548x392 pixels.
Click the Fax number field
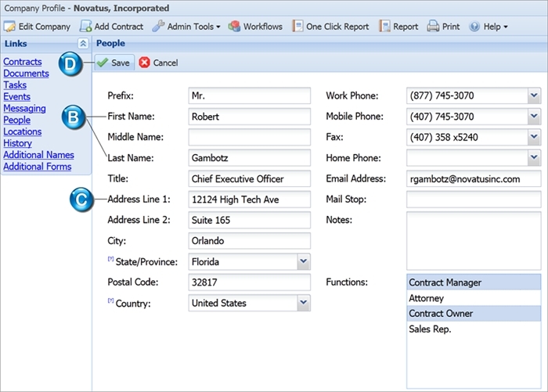tap(467, 137)
